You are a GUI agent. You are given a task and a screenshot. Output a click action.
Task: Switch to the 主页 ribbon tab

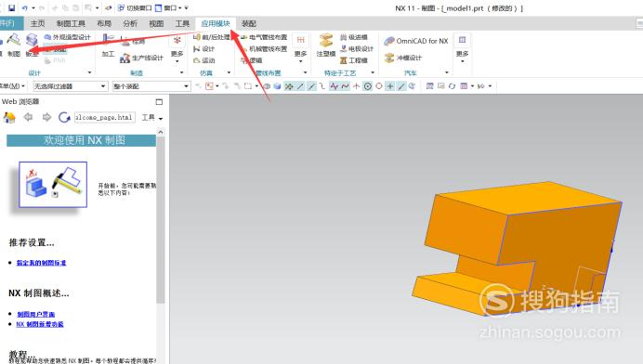coord(38,24)
